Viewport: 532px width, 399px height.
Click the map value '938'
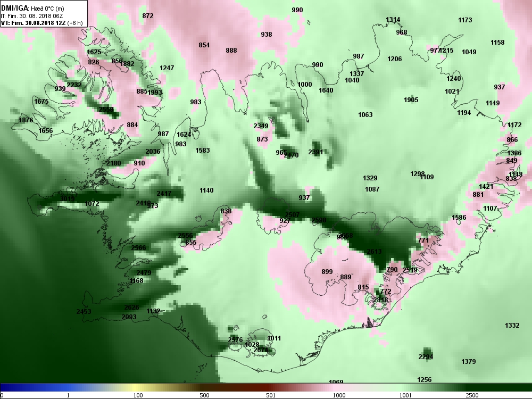click(x=267, y=34)
